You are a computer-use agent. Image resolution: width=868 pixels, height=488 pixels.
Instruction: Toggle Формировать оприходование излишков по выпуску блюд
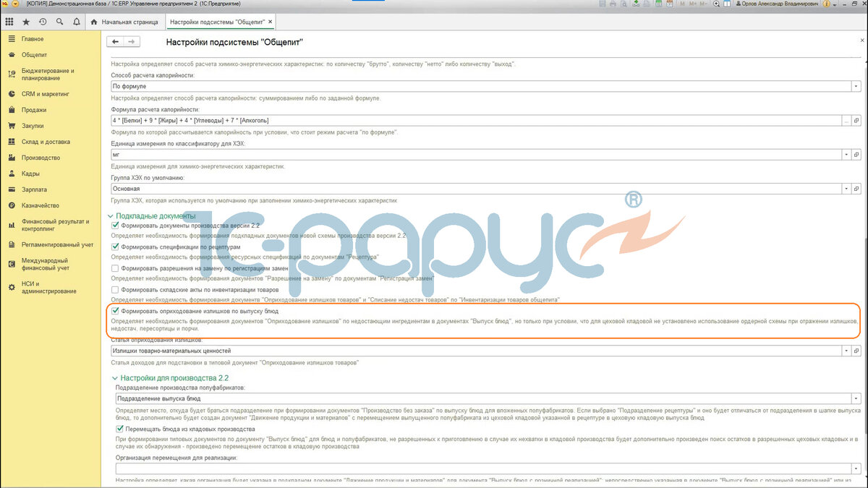[x=115, y=310]
